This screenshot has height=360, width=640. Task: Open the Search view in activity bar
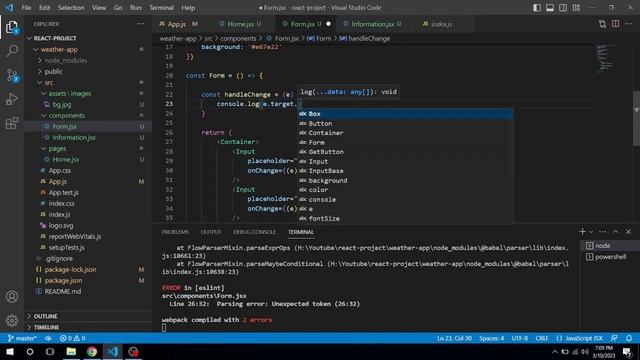pos(12,51)
